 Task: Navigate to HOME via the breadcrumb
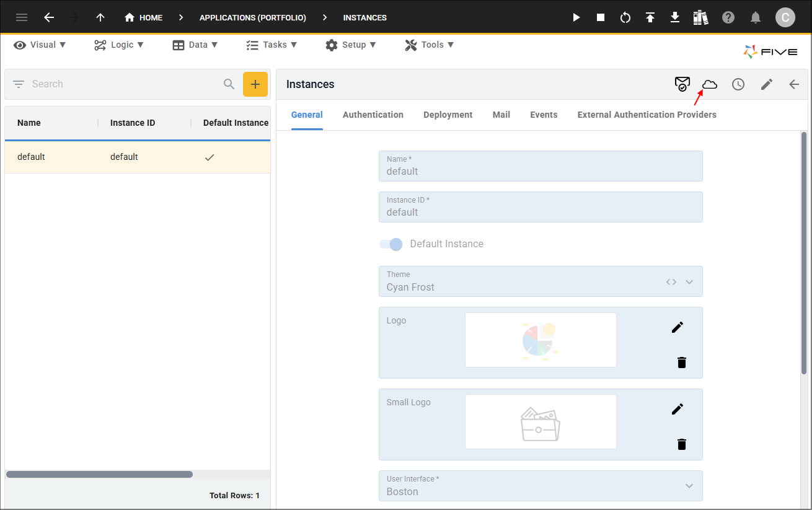tap(143, 17)
